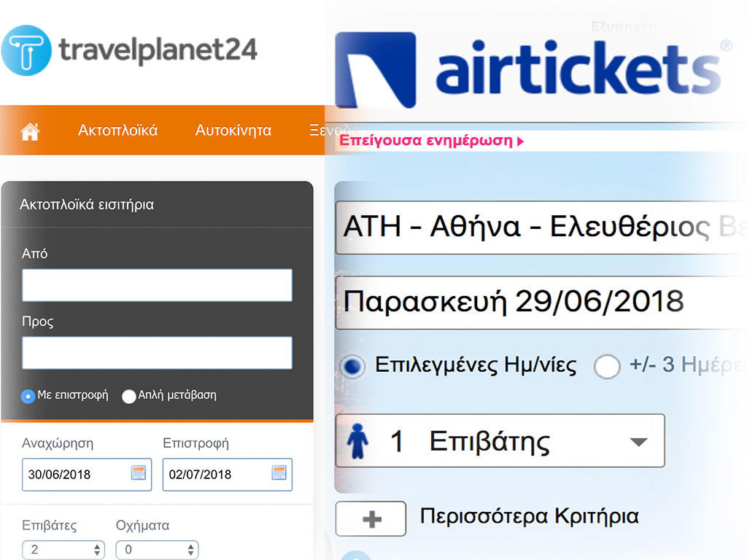Click the Επιβάτες label

[50, 525]
